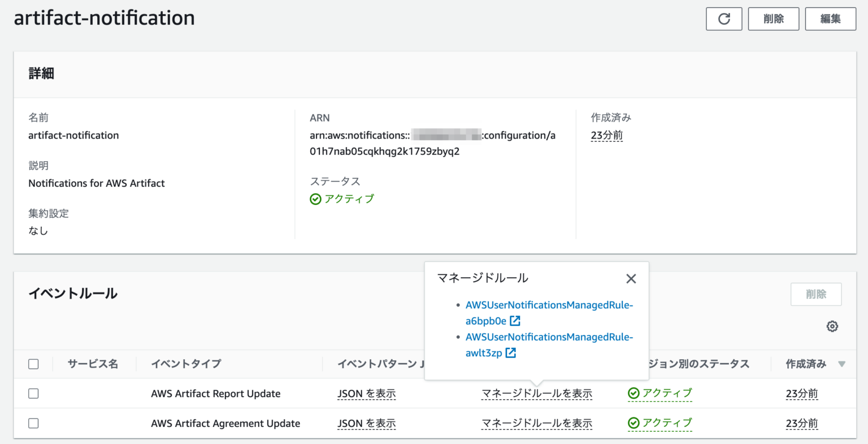Image resolution: width=868 pixels, height=444 pixels.
Task: Click the disabled 削除 button in イベントルール
Action: (816, 294)
